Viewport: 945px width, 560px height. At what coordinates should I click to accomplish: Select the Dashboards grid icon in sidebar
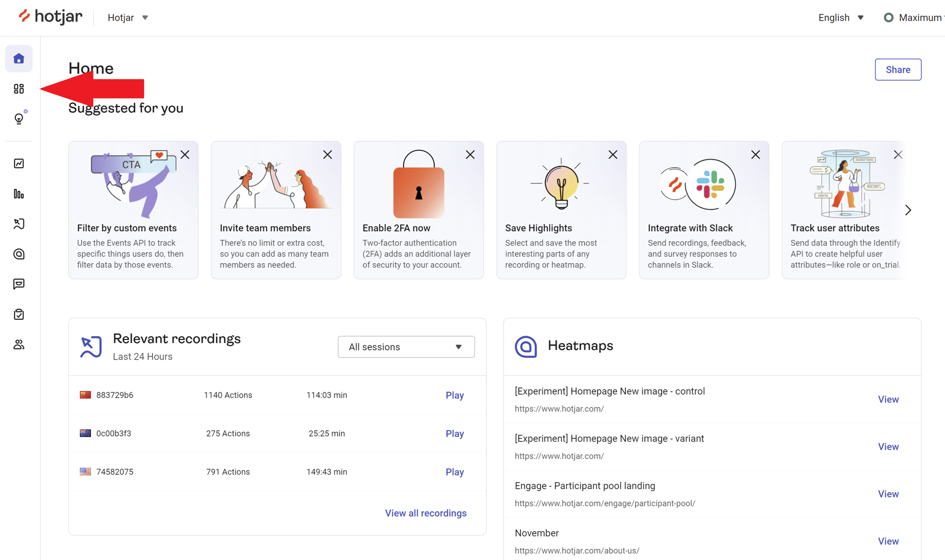click(19, 89)
